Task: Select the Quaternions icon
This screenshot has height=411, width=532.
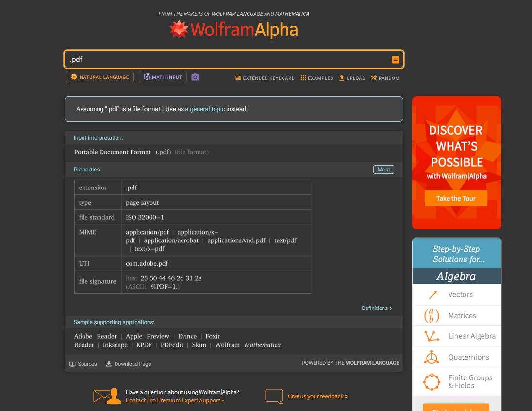Action: [x=432, y=357]
